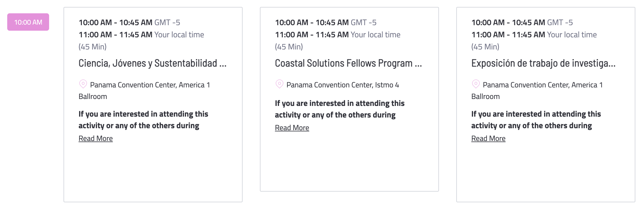
Task: Click 45 Min duration in Ciencia card
Action: [x=92, y=47]
